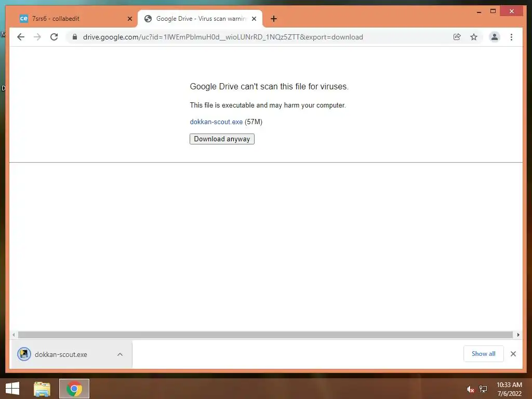The width and height of the screenshot is (532, 399).
Task: Click the horizontal scrollbar thumb
Action: tap(265, 335)
